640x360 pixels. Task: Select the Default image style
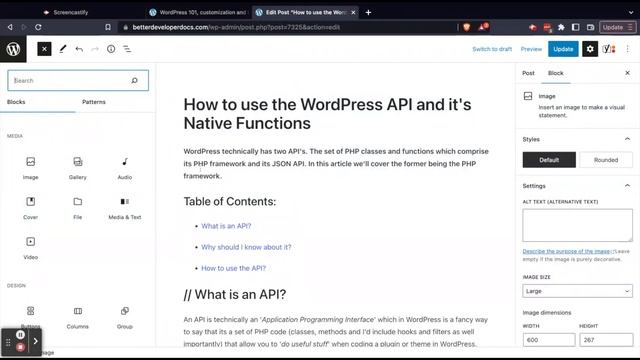pyautogui.click(x=549, y=160)
